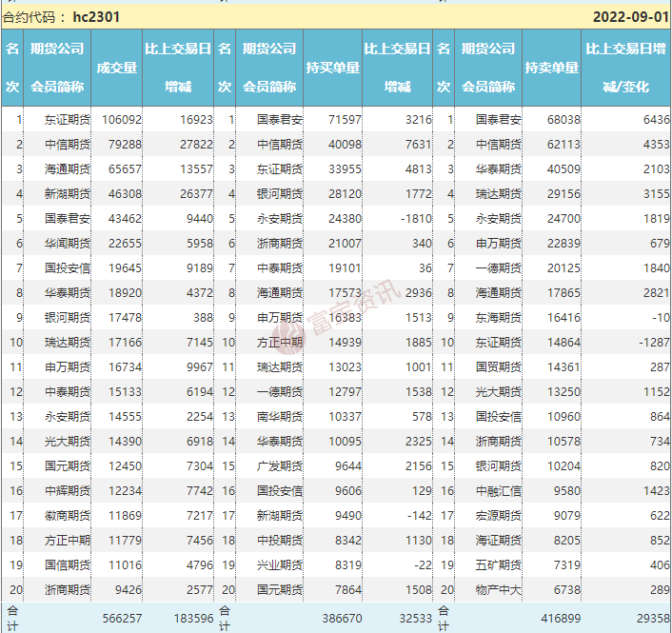Select 国贸期货 in short position ranking
The image size is (672, 633).
tap(499, 367)
